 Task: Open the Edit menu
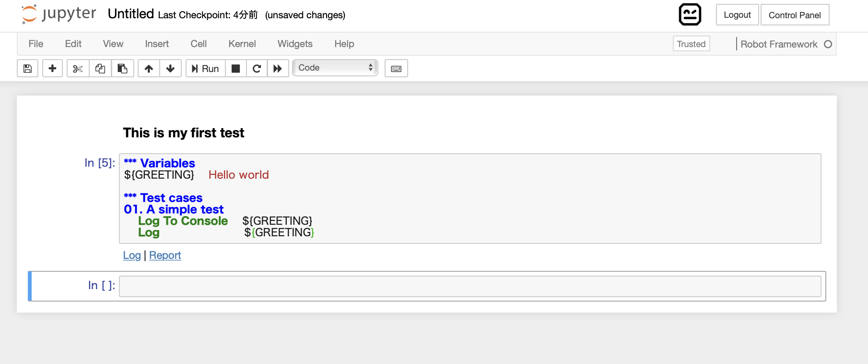click(73, 44)
